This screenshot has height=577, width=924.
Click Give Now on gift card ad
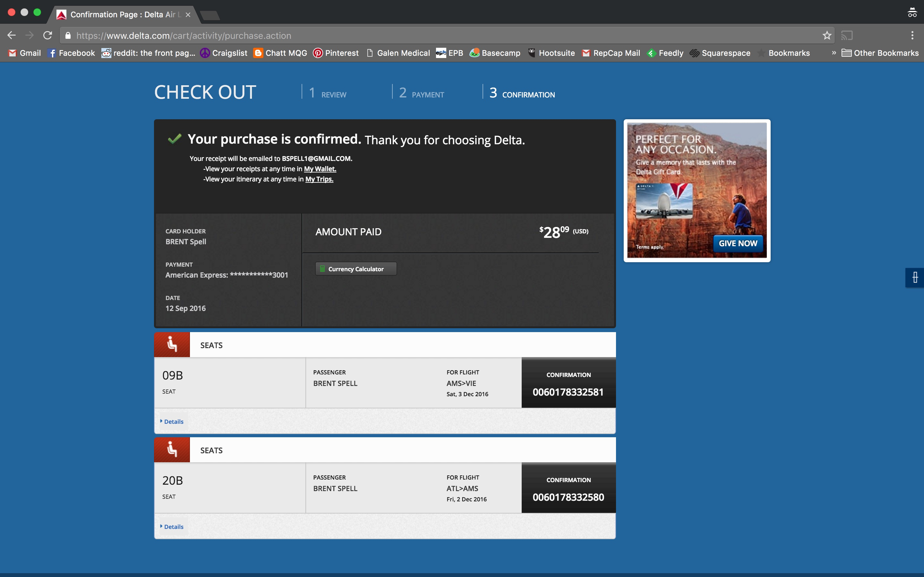tap(738, 244)
